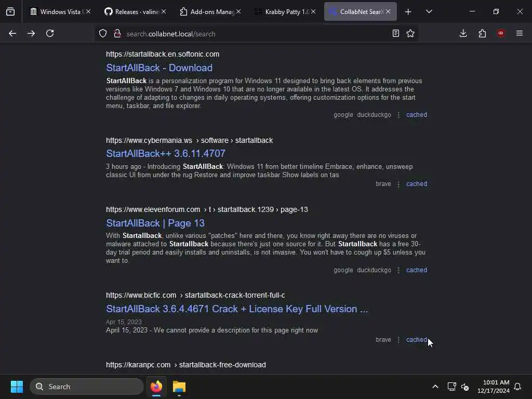Open Firefox application menu

(520, 34)
